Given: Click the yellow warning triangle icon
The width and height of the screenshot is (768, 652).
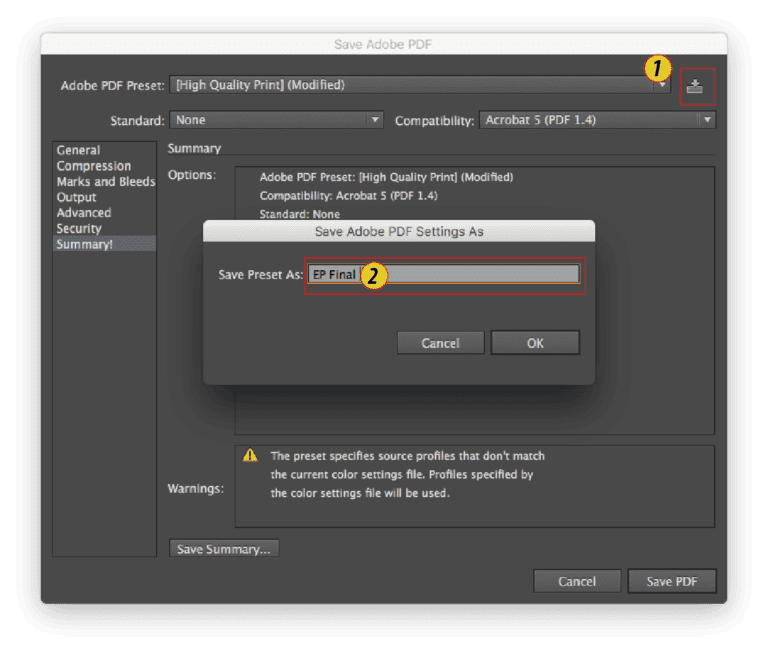Looking at the screenshot, I should coord(250,456).
